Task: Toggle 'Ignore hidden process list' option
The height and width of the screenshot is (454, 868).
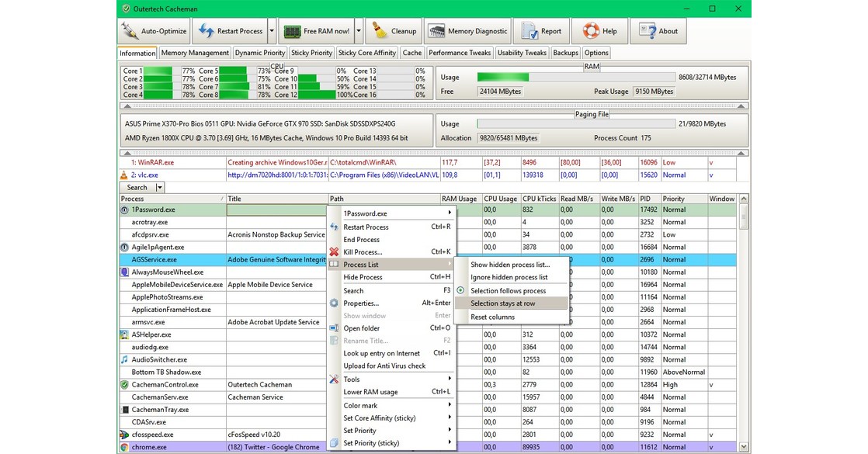Action: [509, 277]
